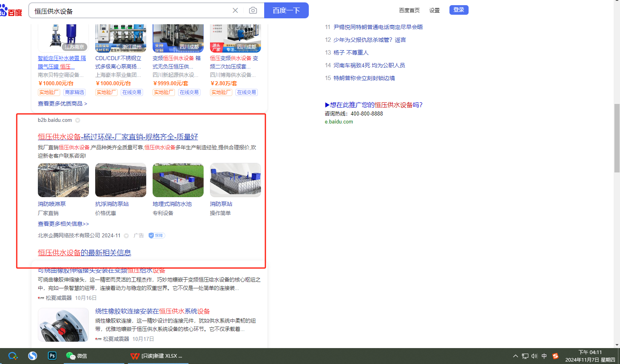Go to 百度首页
Viewport: 620px width, 364px height.
pyautogui.click(x=409, y=10)
